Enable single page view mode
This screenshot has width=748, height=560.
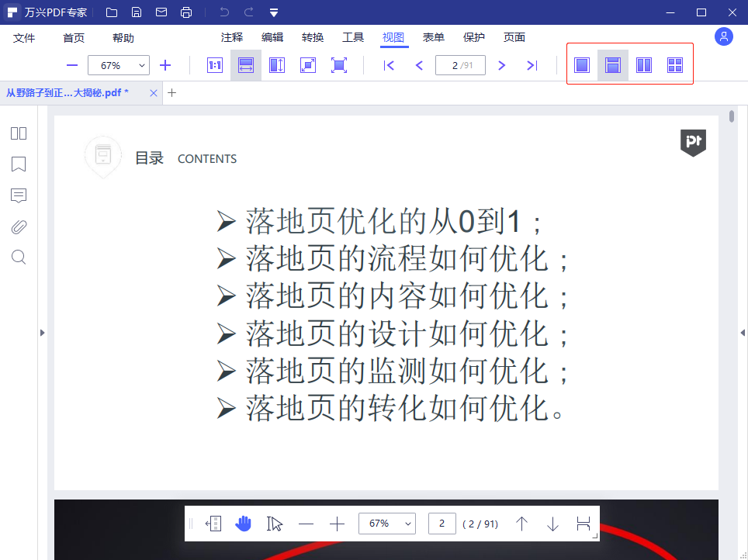click(x=582, y=65)
